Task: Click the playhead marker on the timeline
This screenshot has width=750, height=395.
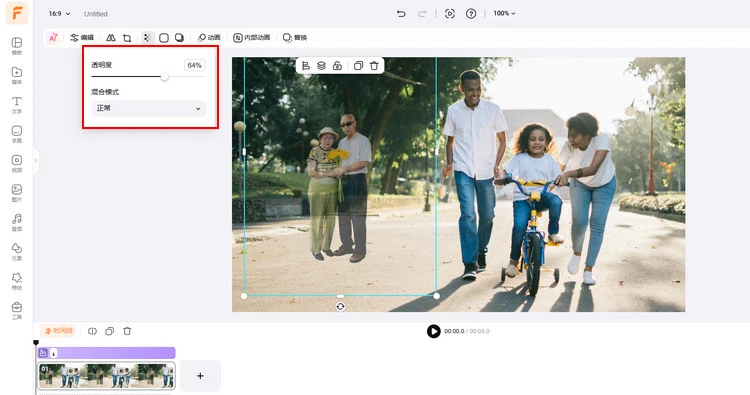Action: [36, 343]
